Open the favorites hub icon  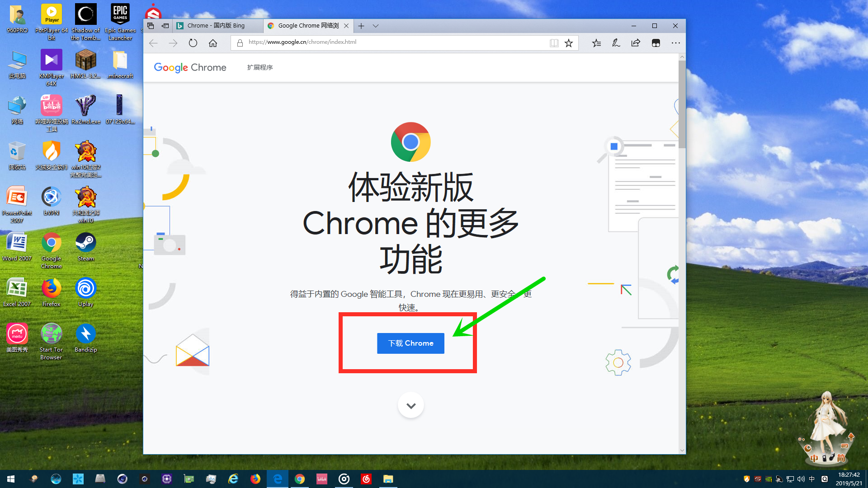pos(596,43)
